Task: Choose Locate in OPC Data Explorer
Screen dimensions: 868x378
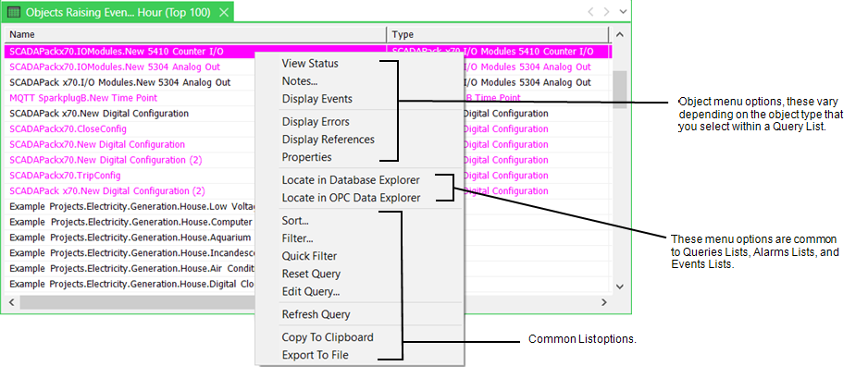Action: 351,198
